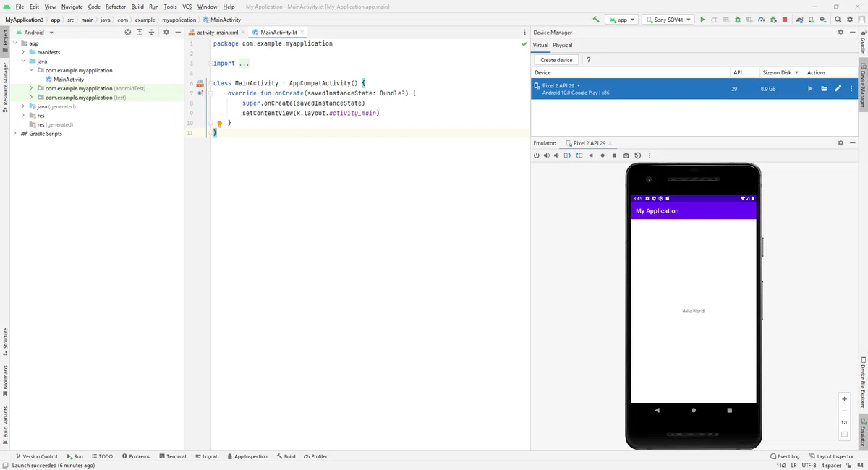The width and height of the screenshot is (868, 470).
Task: Click emulator toolbar Back triangle
Action: click(591, 155)
